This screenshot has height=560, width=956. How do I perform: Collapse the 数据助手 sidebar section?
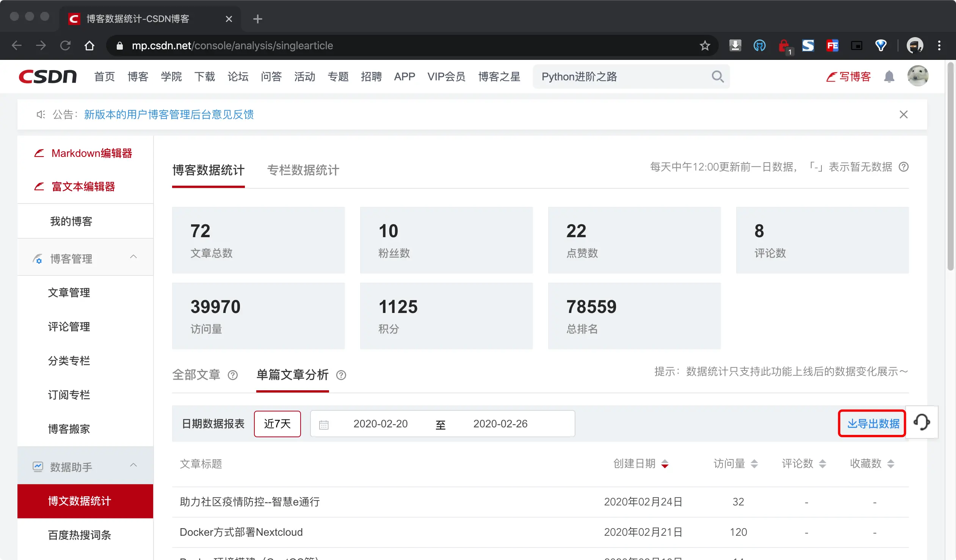pos(133,465)
